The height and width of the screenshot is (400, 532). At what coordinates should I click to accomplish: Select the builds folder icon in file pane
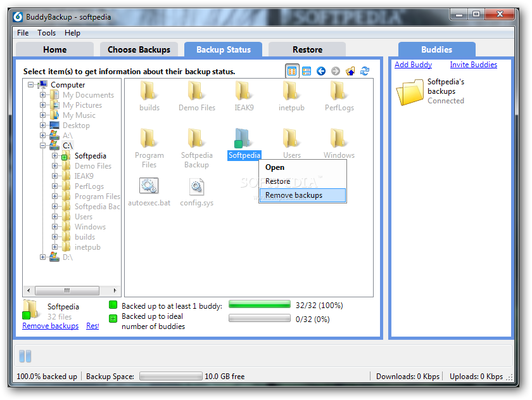point(149,91)
